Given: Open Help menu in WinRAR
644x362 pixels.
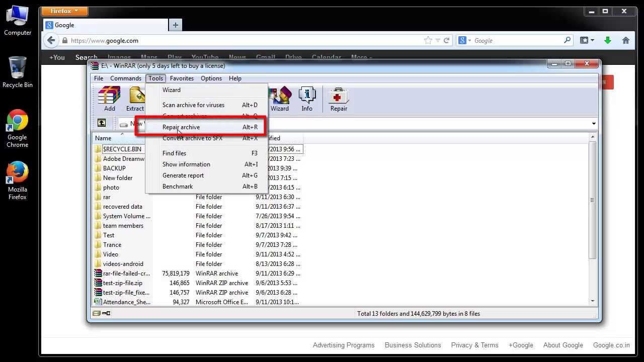Looking at the screenshot, I should tap(235, 78).
